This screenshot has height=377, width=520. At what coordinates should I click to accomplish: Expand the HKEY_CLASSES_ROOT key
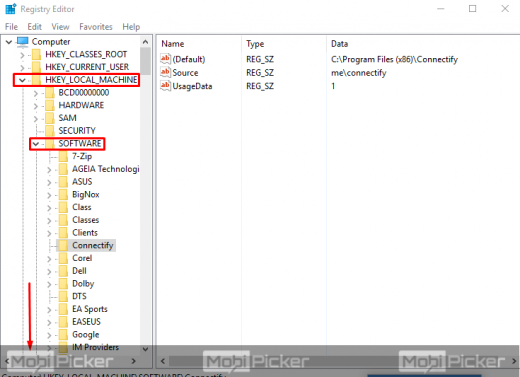coord(22,55)
